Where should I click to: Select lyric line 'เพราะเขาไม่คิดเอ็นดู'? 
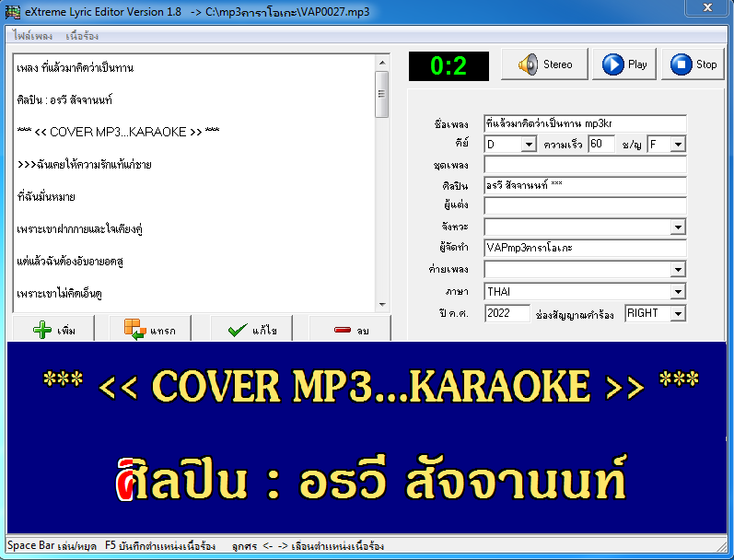point(60,294)
